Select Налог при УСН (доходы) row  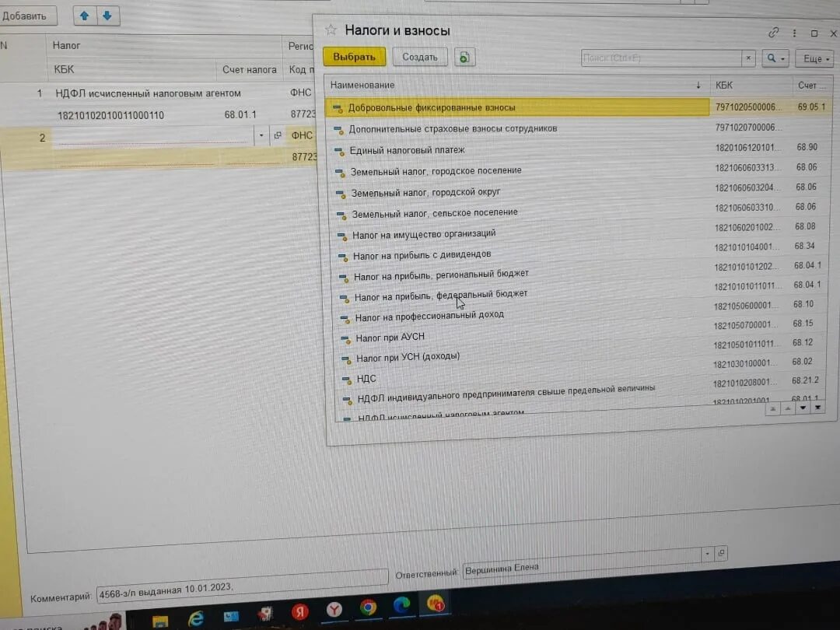pyautogui.click(x=579, y=352)
